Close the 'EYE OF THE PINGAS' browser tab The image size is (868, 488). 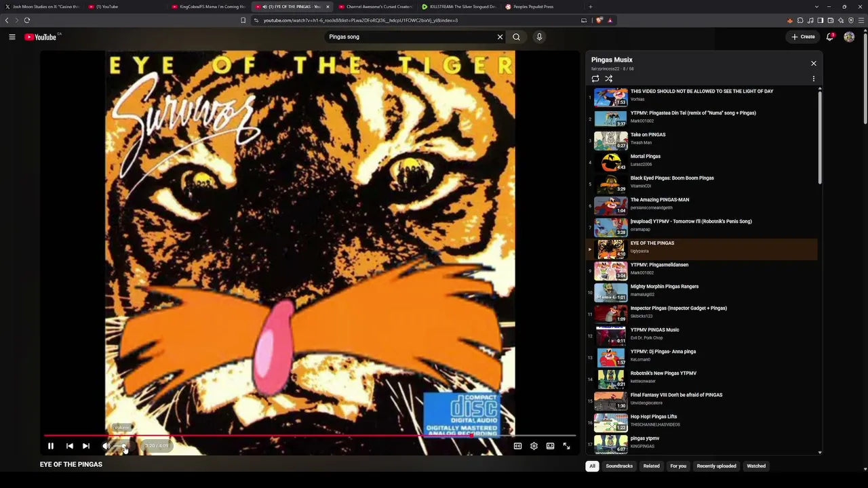tap(328, 7)
